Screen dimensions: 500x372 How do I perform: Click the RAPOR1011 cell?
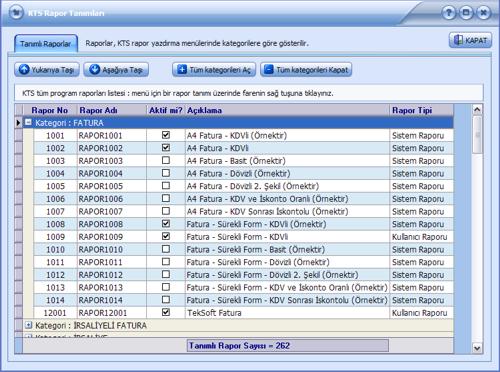pos(112,262)
